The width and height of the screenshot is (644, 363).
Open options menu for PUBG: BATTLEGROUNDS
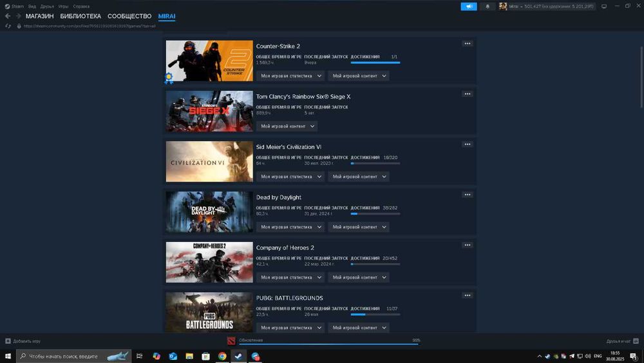click(x=468, y=295)
